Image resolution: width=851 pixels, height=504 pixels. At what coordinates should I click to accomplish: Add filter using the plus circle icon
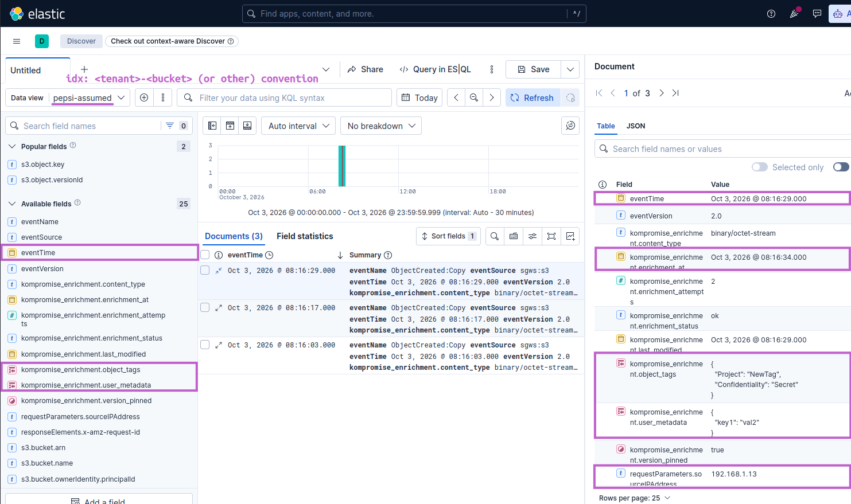[144, 97]
